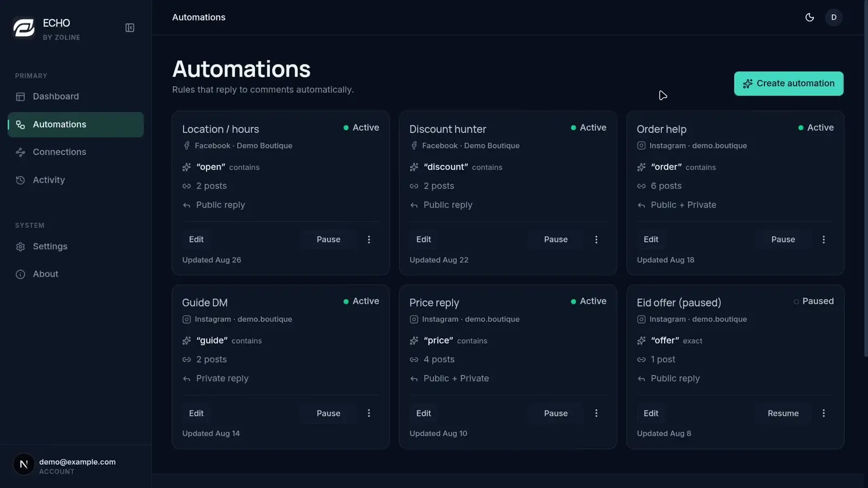
Task: Edit the Discount hunter automation
Action: coord(424,240)
